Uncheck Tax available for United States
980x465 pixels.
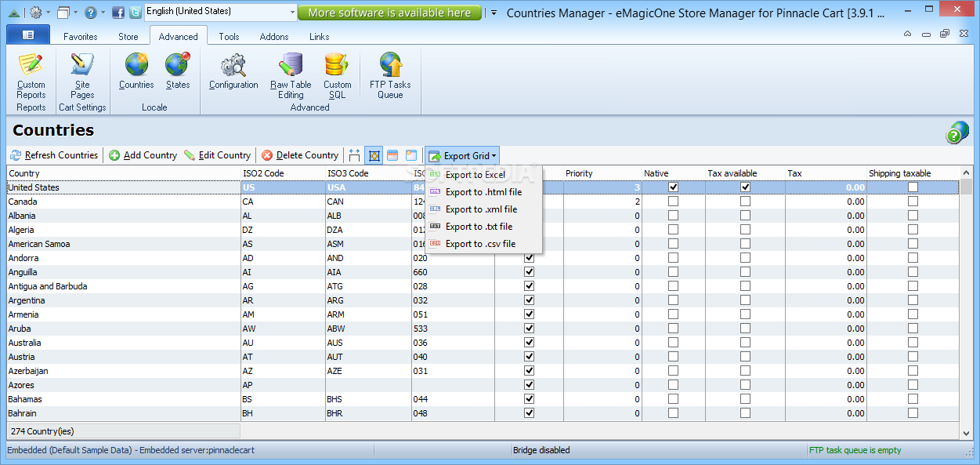pyautogui.click(x=745, y=187)
